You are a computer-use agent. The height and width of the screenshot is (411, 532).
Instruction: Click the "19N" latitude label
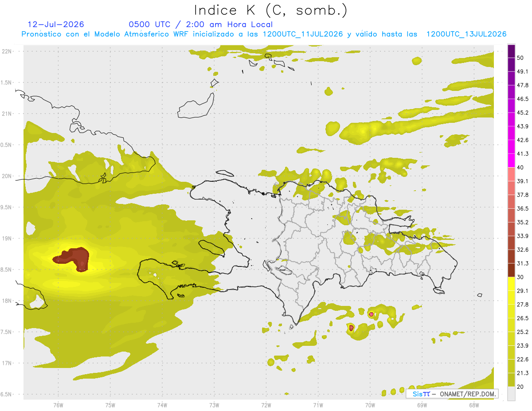click(x=7, y=239)
